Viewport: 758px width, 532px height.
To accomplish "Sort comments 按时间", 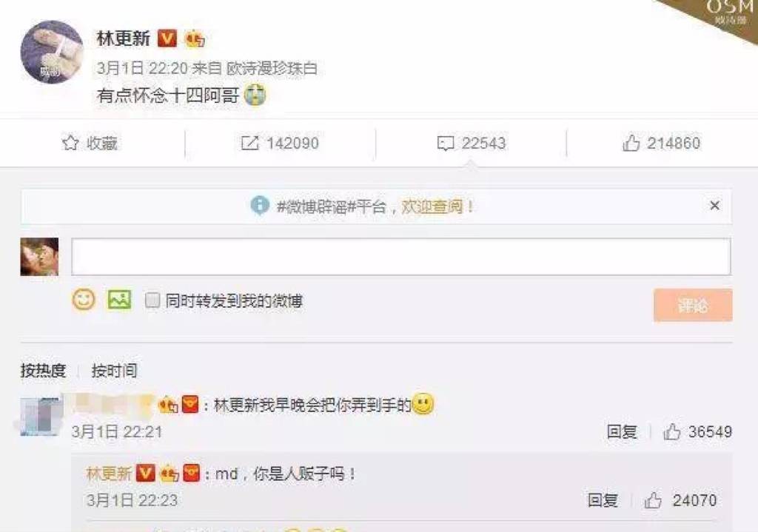I will (x=114, y=371).
